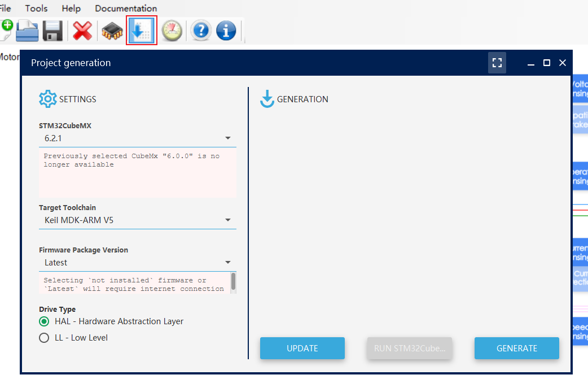Expand the Firmware Package Version dropdown arrow
The width and height of the screenshot is (588, 379).
point(227,262)
